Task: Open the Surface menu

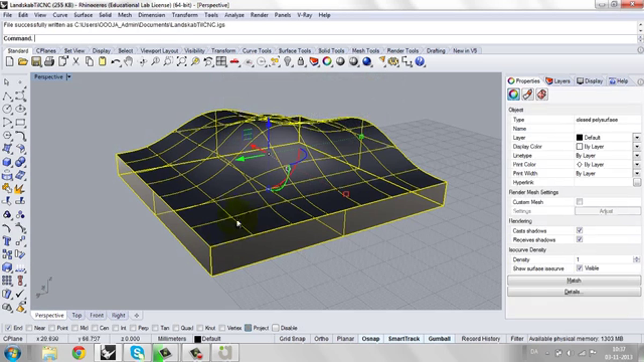Action: [83, 15]
